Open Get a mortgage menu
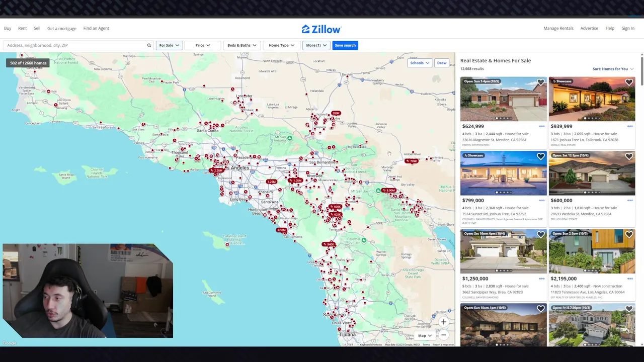 pyautogui.click(x=62, y=28)
